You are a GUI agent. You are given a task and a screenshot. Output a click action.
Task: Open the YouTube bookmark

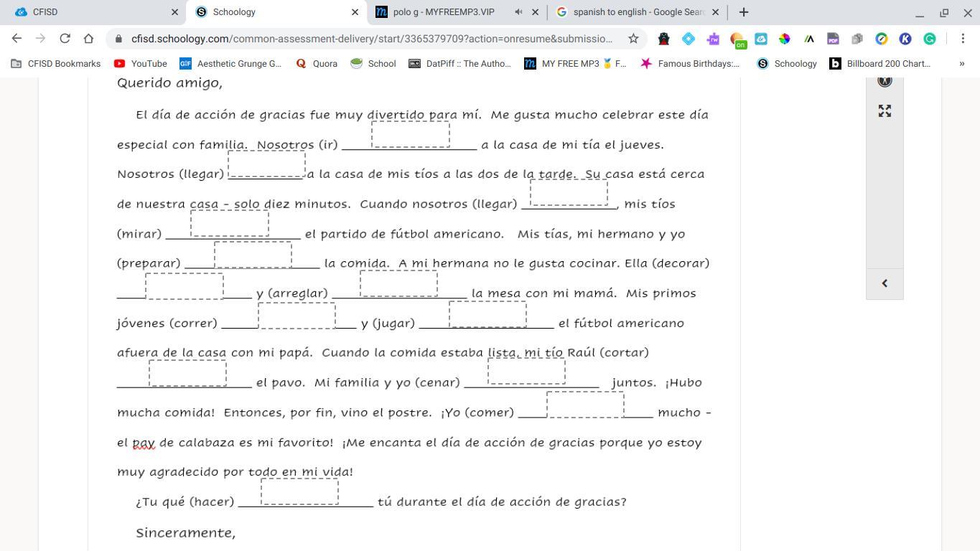click(141, 64)
